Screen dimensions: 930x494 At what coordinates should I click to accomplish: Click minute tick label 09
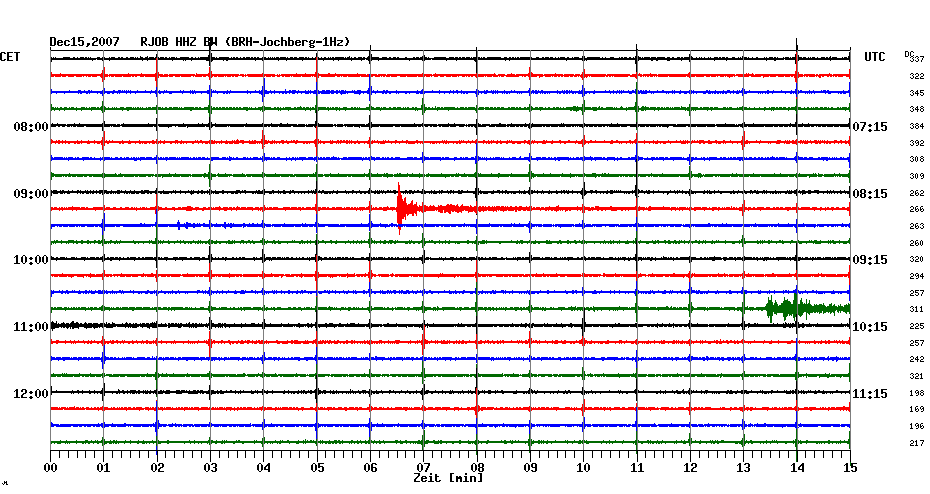coord(530,468)
